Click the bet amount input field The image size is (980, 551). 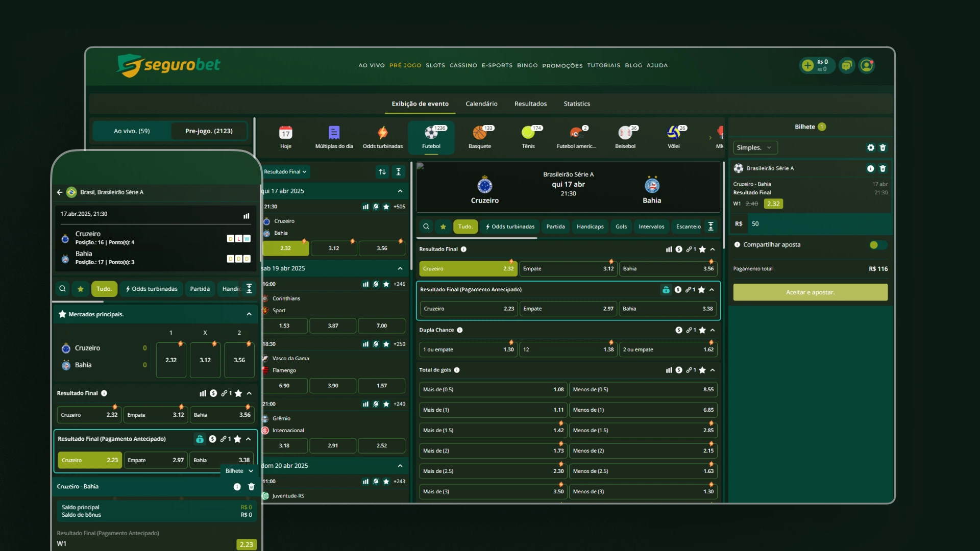tap(817, 224)
